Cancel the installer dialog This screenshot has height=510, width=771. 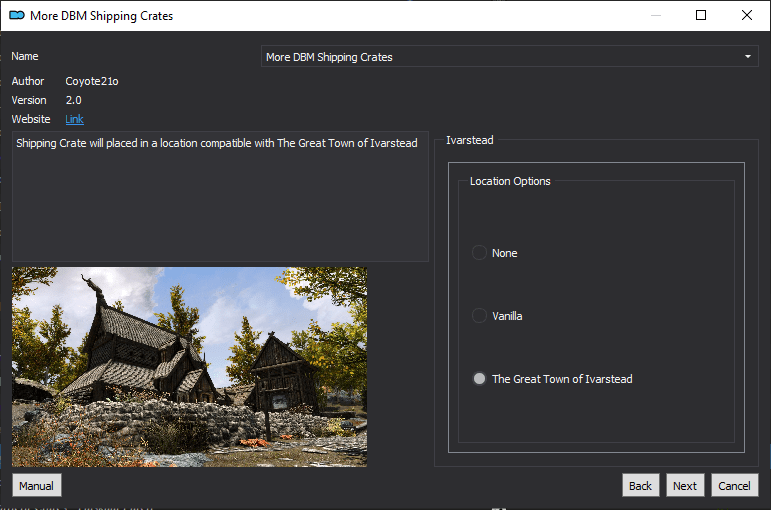click(x=734, y=485)
